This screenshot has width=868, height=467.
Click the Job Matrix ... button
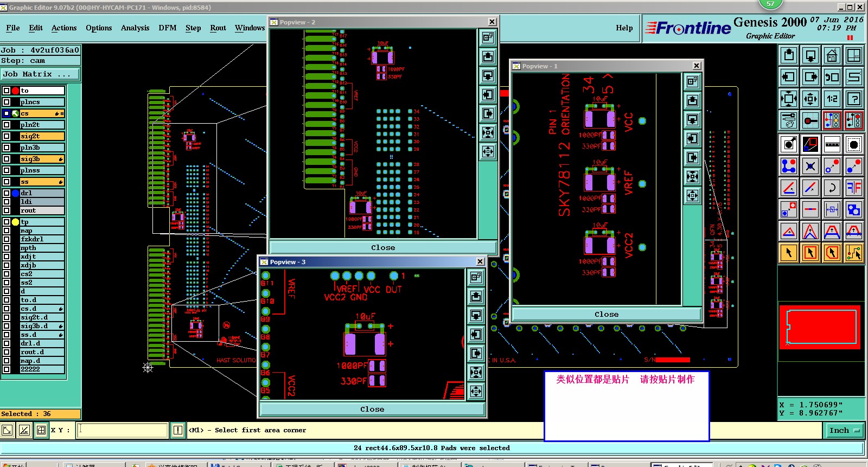click(x=40, y=74)
